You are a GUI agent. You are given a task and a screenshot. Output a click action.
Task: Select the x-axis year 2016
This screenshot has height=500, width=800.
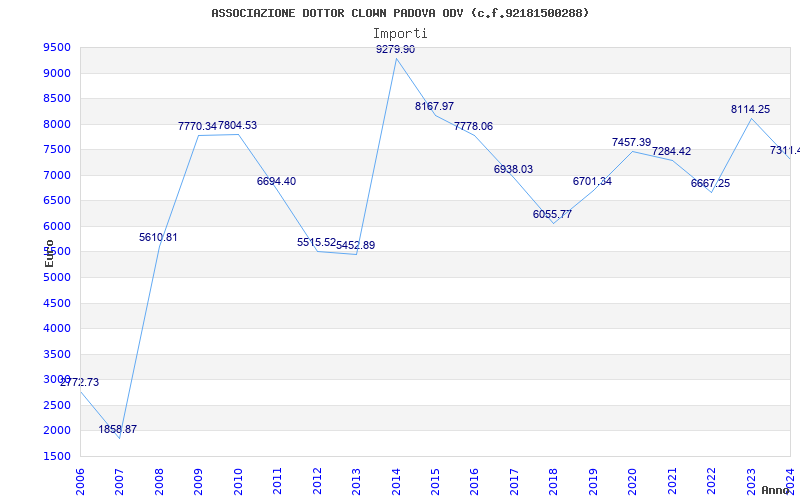coord(474,481)
